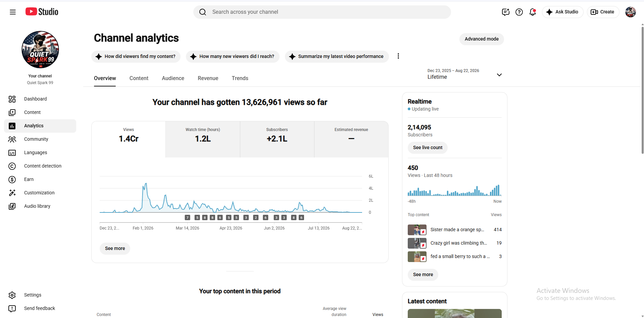Click the page vertical scrollbar

[x=642, y=90]
